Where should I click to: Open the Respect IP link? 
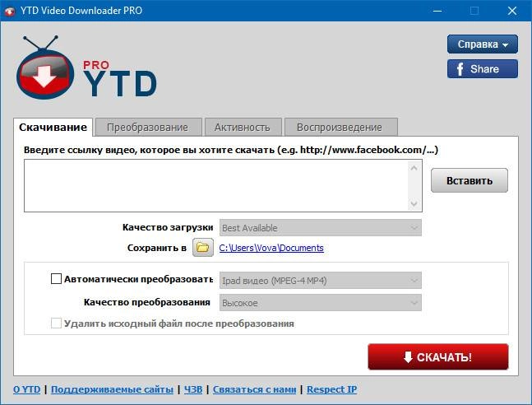(332, 389)
